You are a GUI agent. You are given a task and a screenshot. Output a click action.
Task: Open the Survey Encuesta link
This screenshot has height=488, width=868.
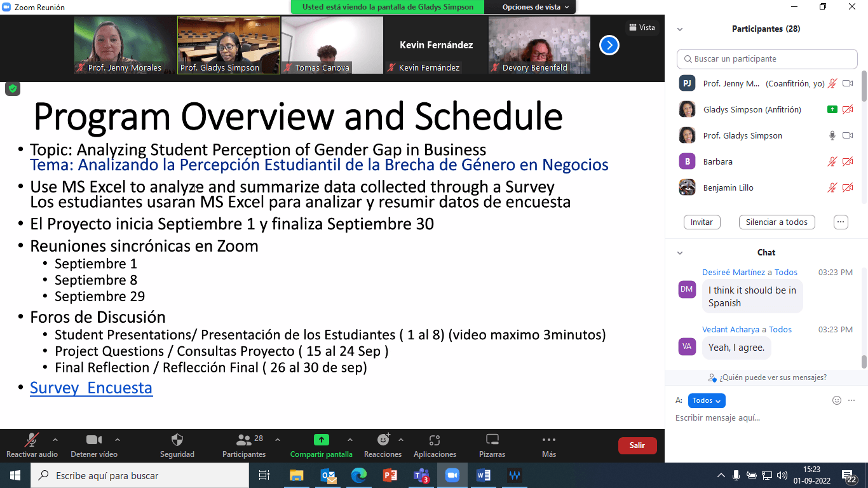pos(91,388)
